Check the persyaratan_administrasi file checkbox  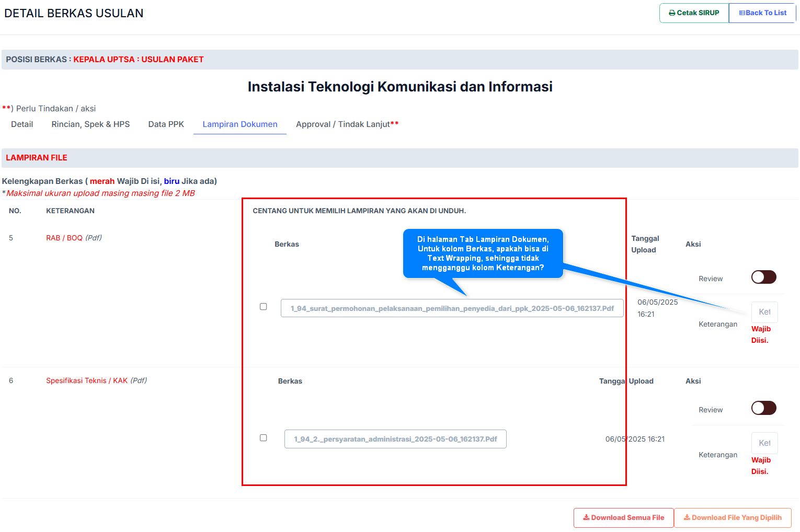point(264,438)
